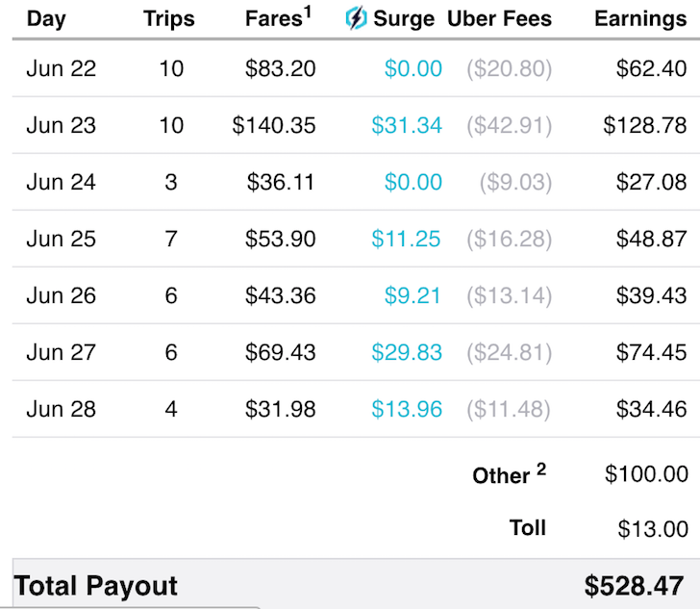Click the Jun 22 earnings $62.40

tap(651, 68)
